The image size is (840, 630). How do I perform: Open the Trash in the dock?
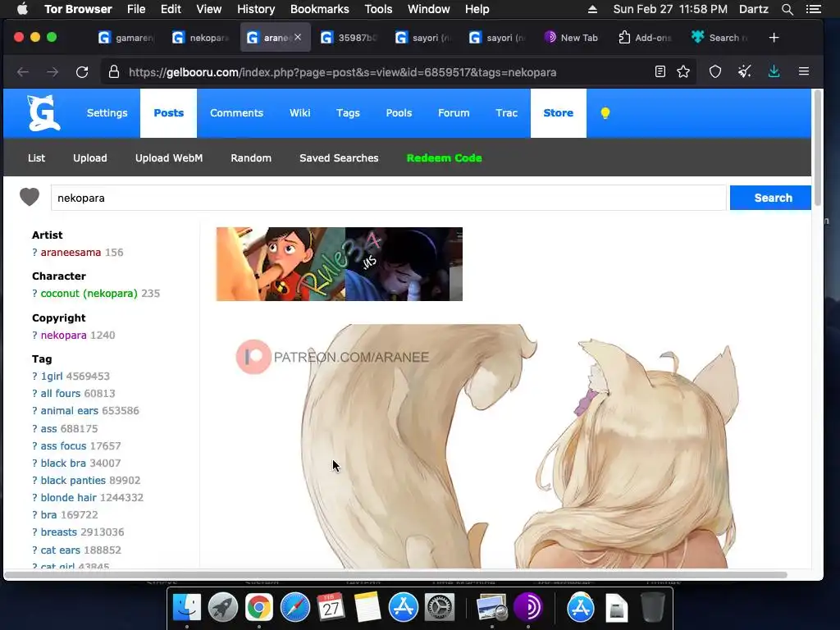(x=652, y=608)
